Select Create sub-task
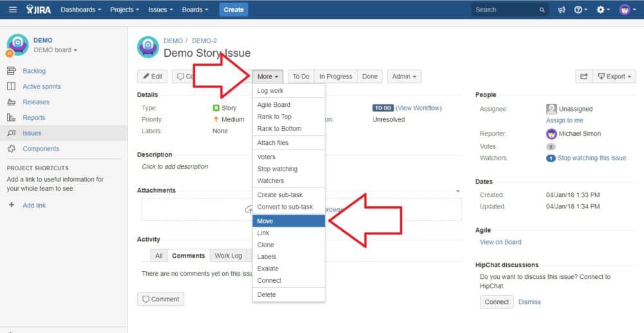The height and width of the screenshot is (333, 644). click(x=289, y=195)
